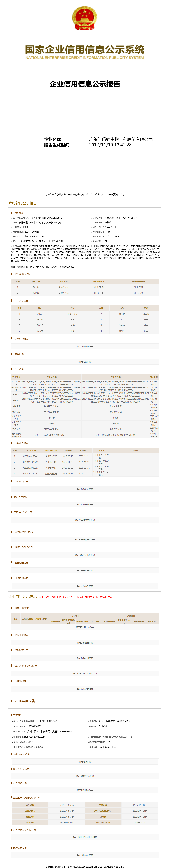Click the 司法协助信息 section heading
Screen dimensions: 170x868
(21, 578)
